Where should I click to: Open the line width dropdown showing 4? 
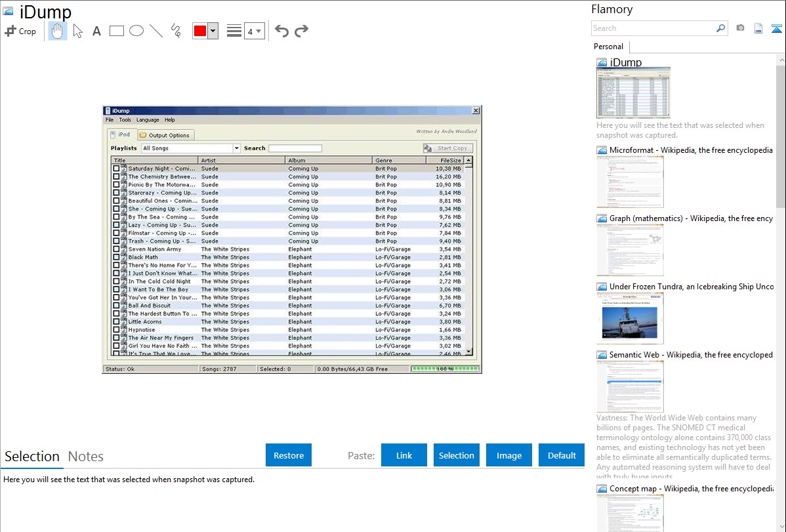[254, 31]
